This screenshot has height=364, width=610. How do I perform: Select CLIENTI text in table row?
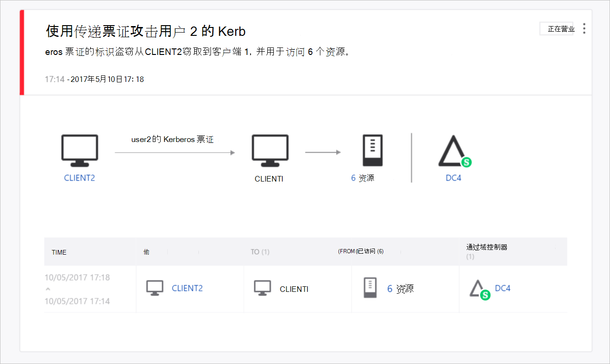pos(294,289)
